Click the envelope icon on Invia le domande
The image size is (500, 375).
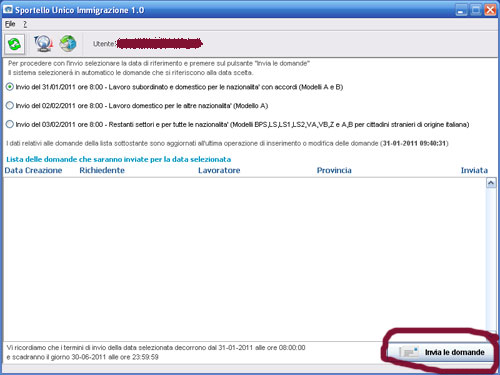tap(409, 352)
